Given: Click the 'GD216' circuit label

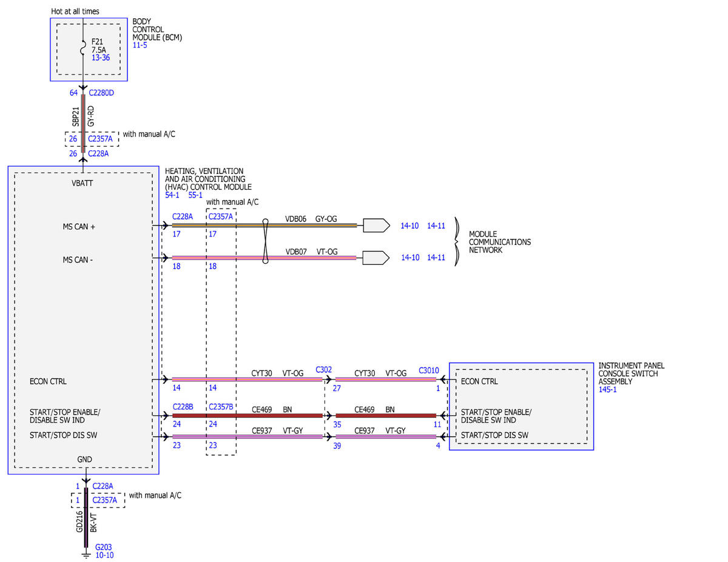Looking at the screenshot, I should coord(79,522).
